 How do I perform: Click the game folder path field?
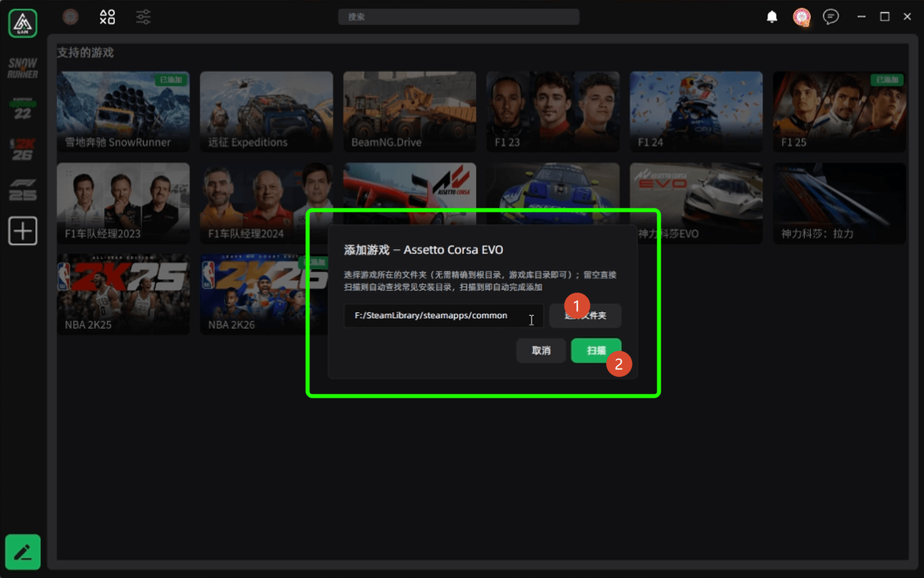(x=444, y=315)
